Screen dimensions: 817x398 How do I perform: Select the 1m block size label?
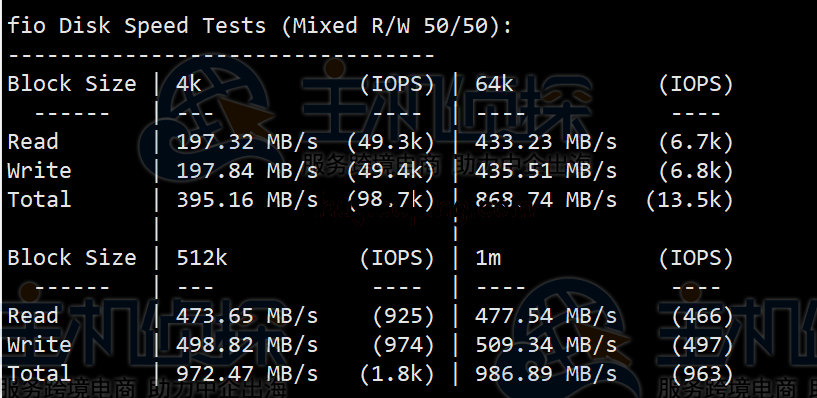point(488,257)
